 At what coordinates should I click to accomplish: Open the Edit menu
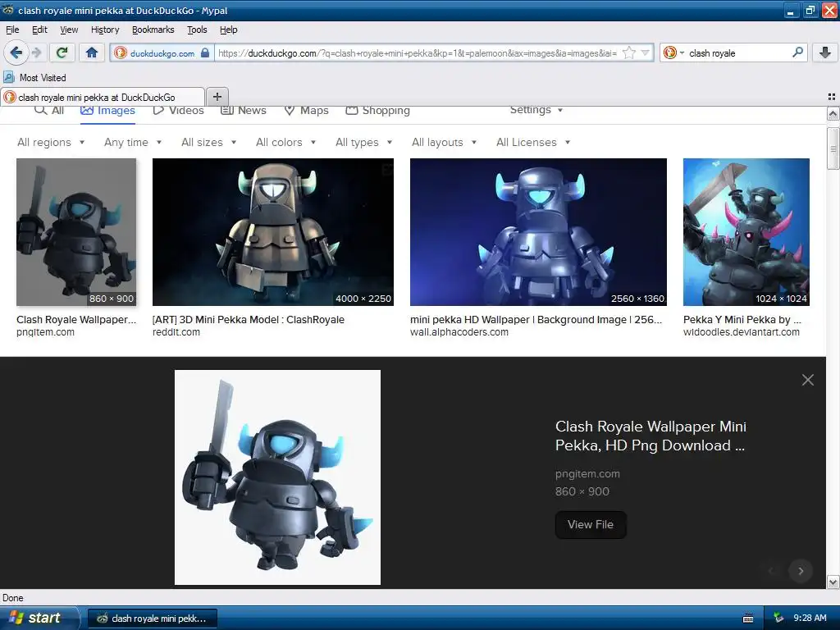pyautogui.click(x=39, y=30)
